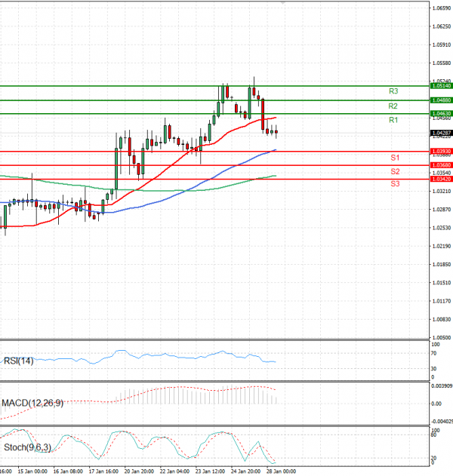Click the 23 Jan 12:00 time label

coord(210,471)
